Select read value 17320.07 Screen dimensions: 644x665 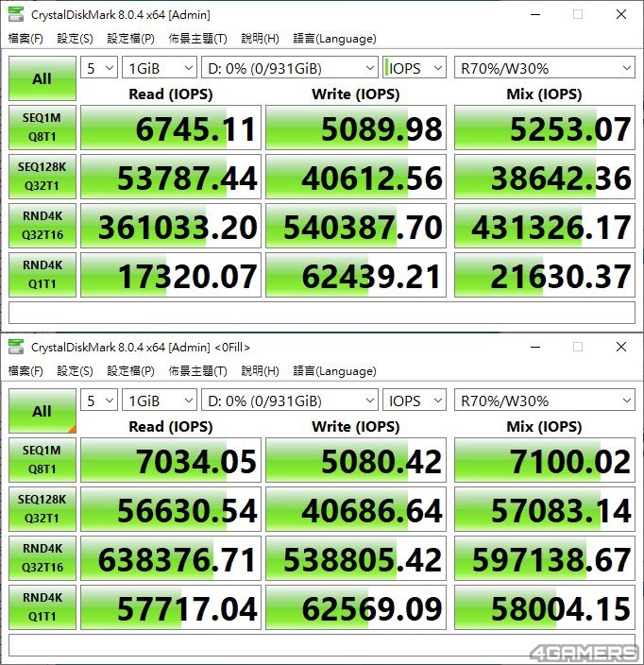click(171, 275)
